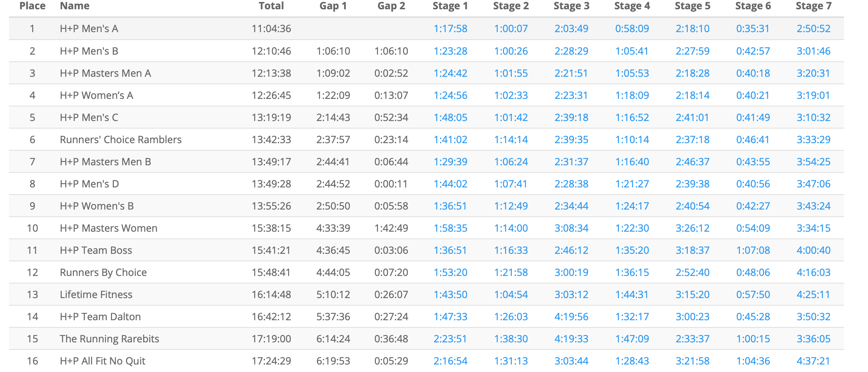
Task: Select the Runners' Choice Ramblers team name
Action: point(121,140)
